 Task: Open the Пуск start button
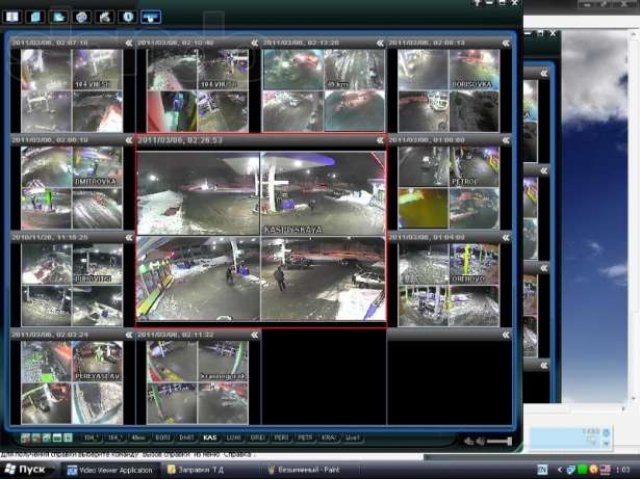click(29, 469)
